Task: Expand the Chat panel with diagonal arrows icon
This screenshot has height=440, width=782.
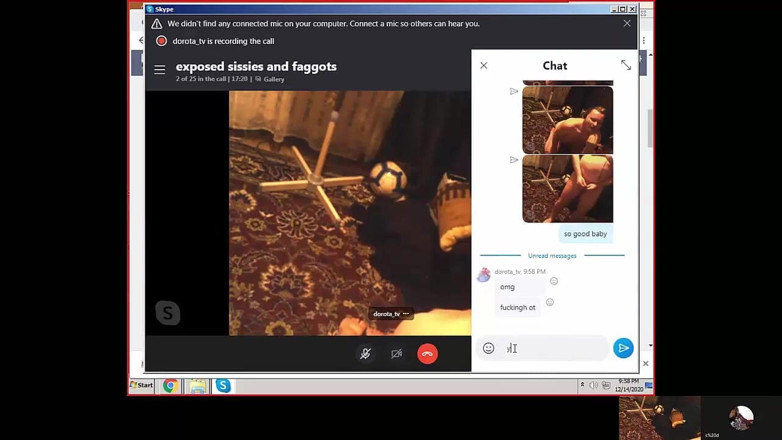Action: coord(626,65)
